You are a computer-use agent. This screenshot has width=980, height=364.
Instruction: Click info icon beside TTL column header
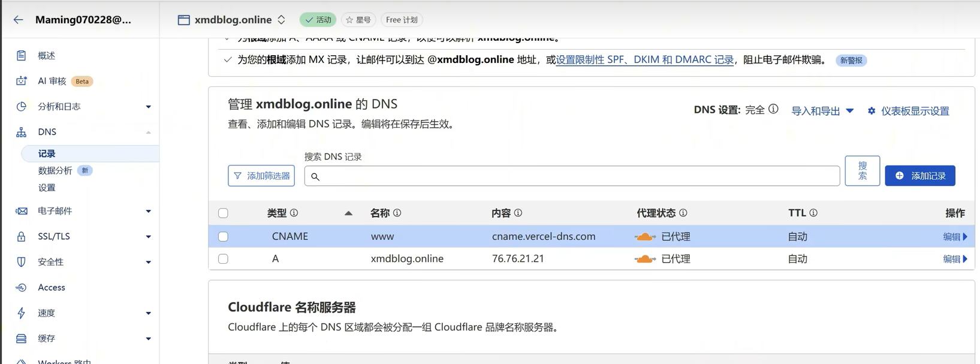click(813, 213)
